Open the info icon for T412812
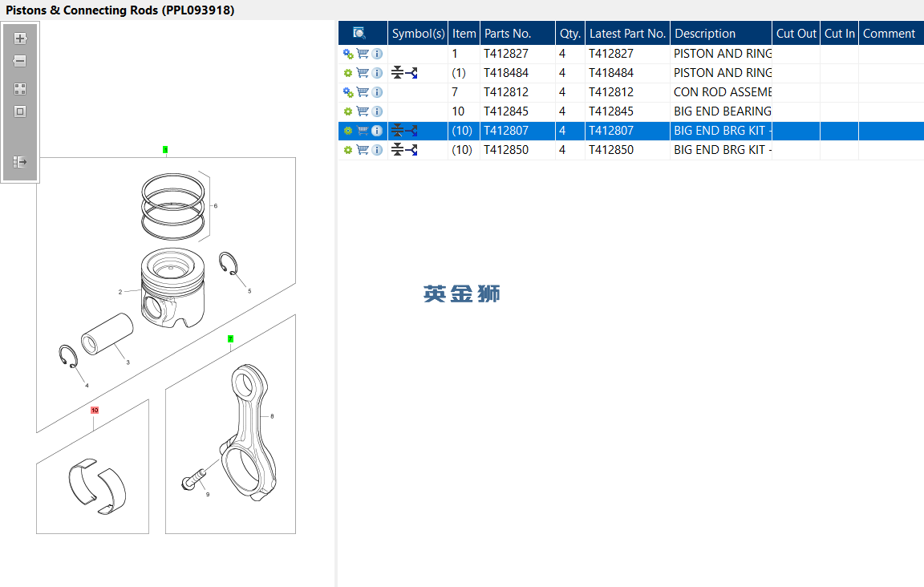 tap(377, 92)
